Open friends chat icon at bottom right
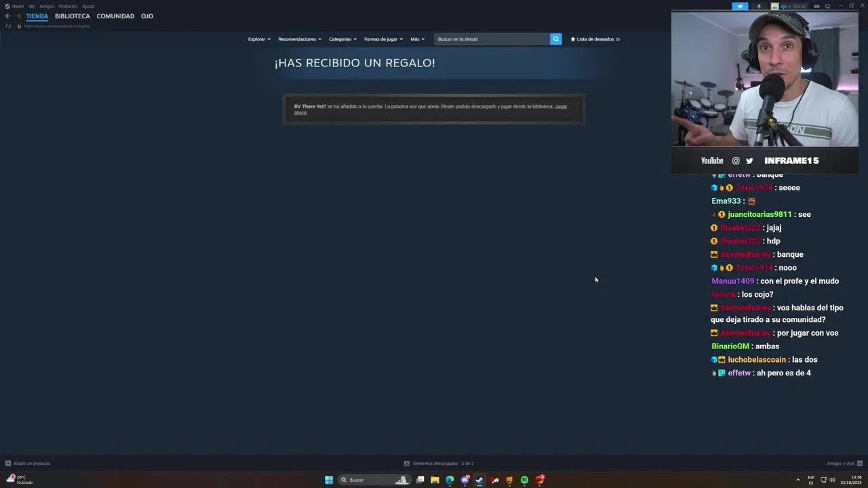 coord(860,464)
